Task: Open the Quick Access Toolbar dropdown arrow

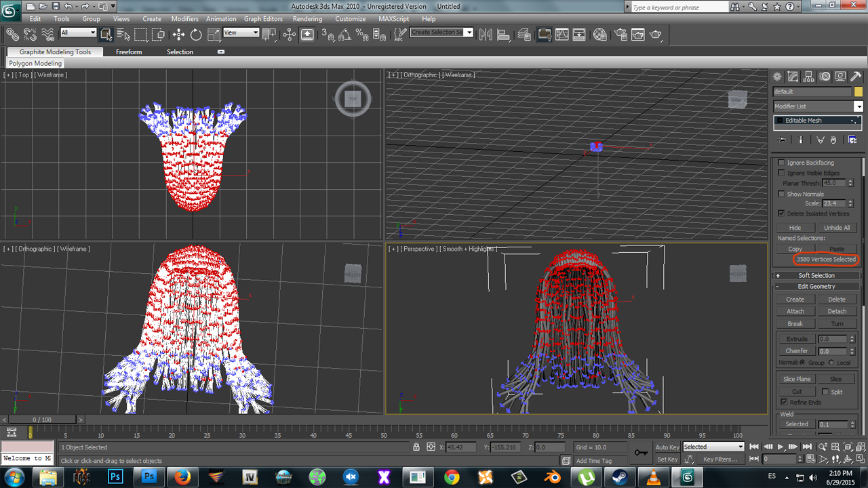Action: [x=112, y=6]
